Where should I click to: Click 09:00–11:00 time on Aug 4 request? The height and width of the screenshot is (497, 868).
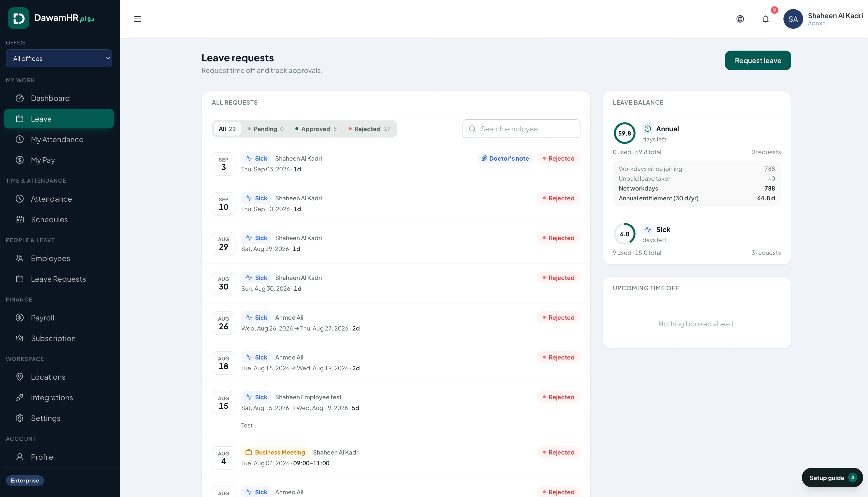(311, 463)
